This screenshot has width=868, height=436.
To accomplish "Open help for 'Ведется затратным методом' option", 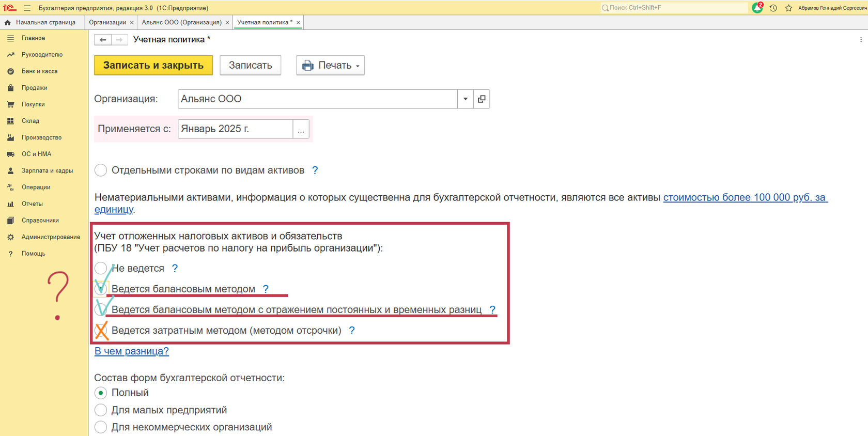I will tap(352, 331).
